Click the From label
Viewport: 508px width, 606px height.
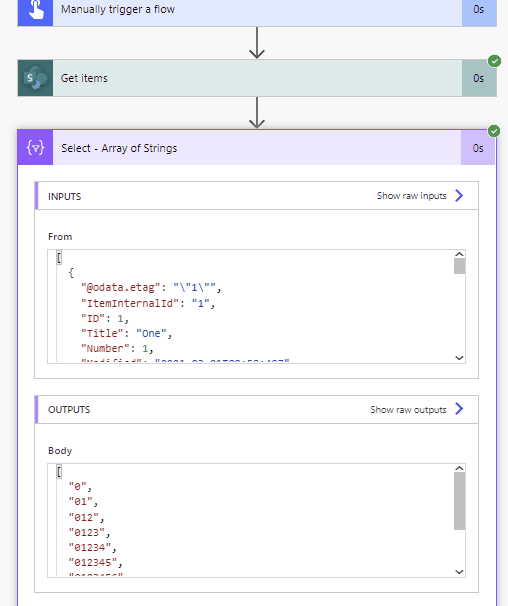point(60,237)
